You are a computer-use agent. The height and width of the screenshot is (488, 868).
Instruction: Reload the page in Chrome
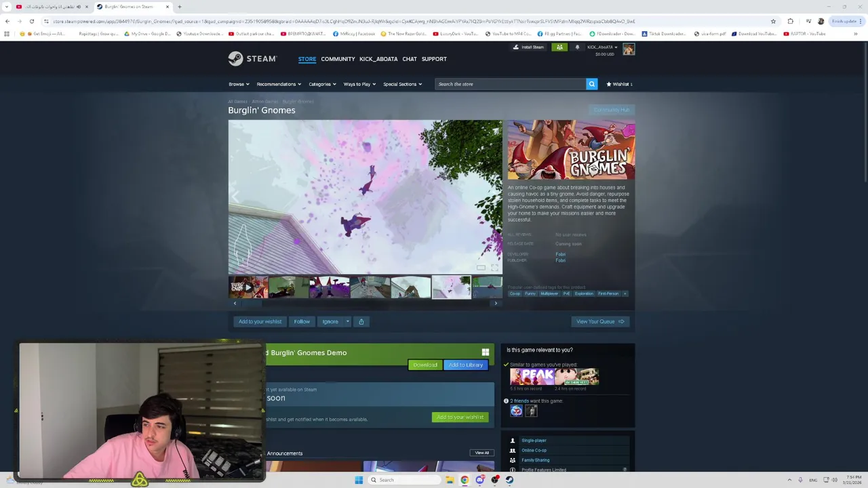pyautogui.click(x=31, y=21)
